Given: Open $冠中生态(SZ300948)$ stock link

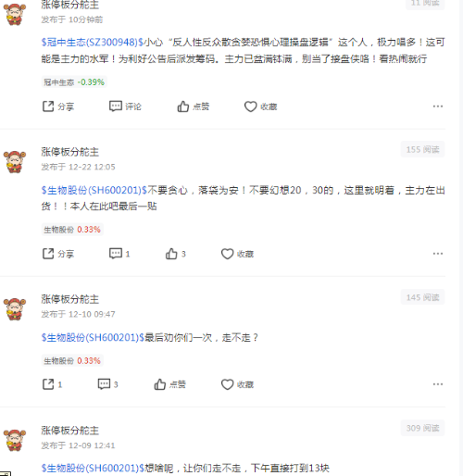Looking at the screenshot, I should coord(93,43).
